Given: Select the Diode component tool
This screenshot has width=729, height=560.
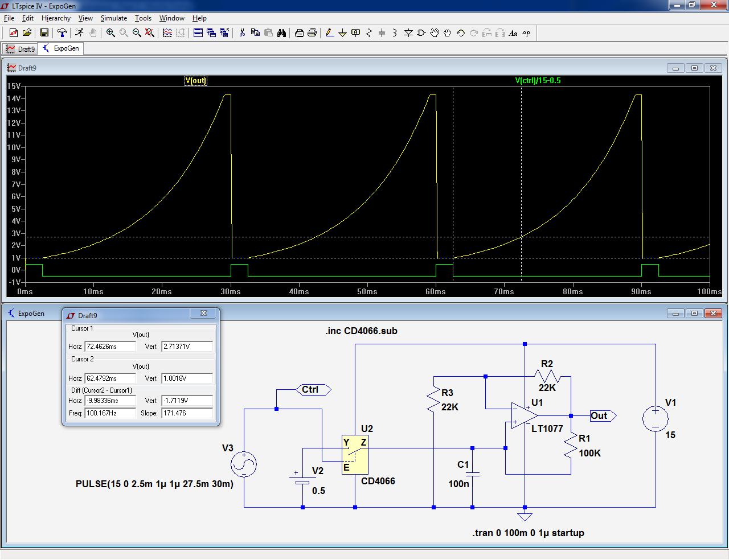Looking at the screenshot, I should pos(408,33).
